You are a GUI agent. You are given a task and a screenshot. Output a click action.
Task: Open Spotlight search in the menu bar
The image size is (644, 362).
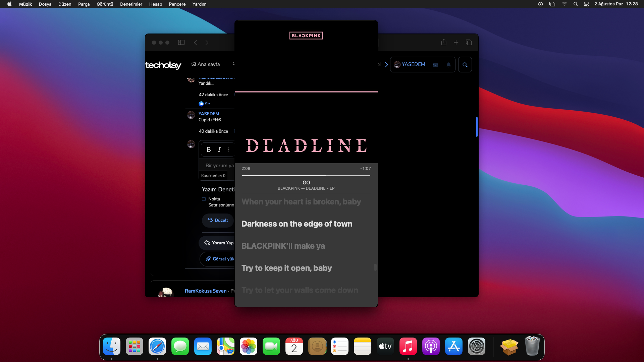(x=576, y=4)
